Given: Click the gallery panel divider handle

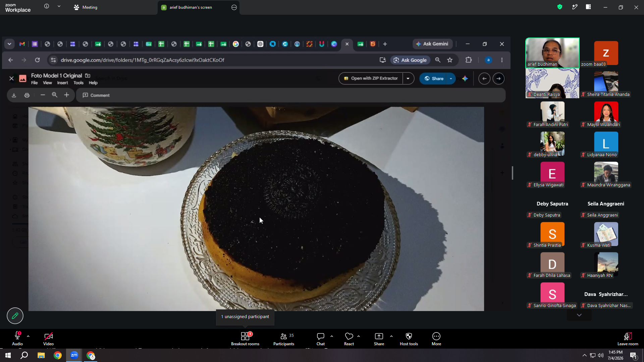Looking at the screenshot, I should [513, 173].
